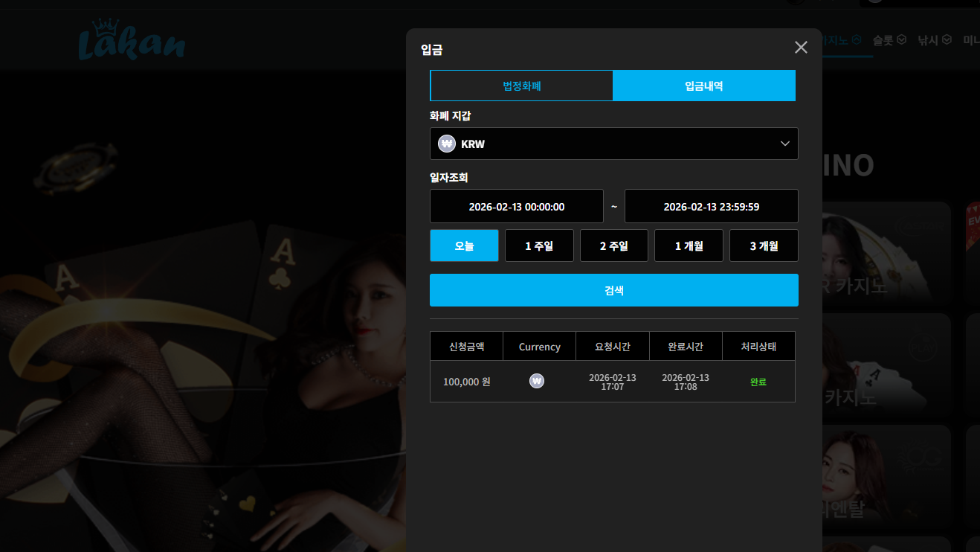Viewport: 980px width, 552px height.
Task: Click the won currency icon in the table row
Action: tap(537, 381)
